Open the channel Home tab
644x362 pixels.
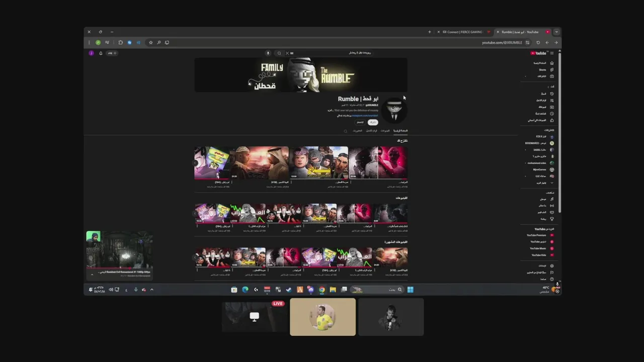(400, 131)
